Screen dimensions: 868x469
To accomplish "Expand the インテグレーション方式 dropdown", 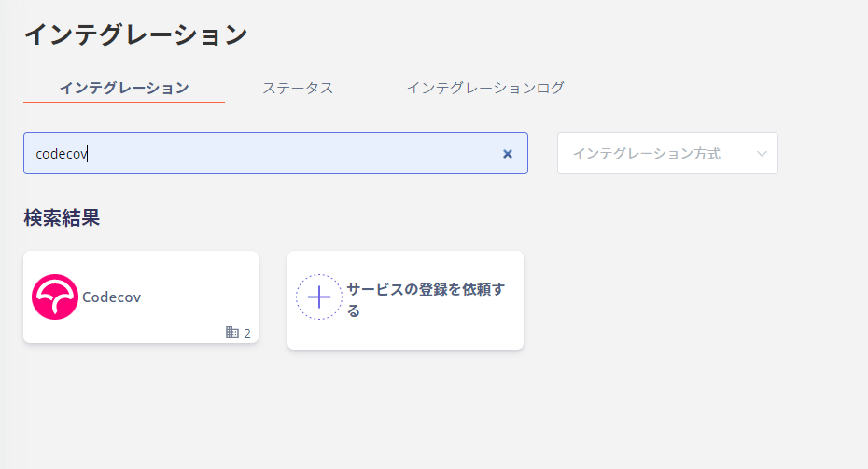I will [667, 153].
